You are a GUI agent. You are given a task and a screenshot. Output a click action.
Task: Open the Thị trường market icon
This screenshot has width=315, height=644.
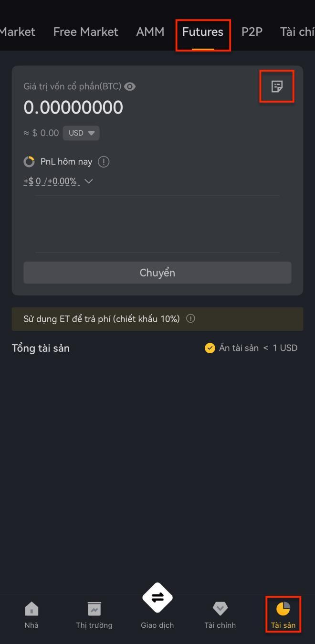pos(94,609)
